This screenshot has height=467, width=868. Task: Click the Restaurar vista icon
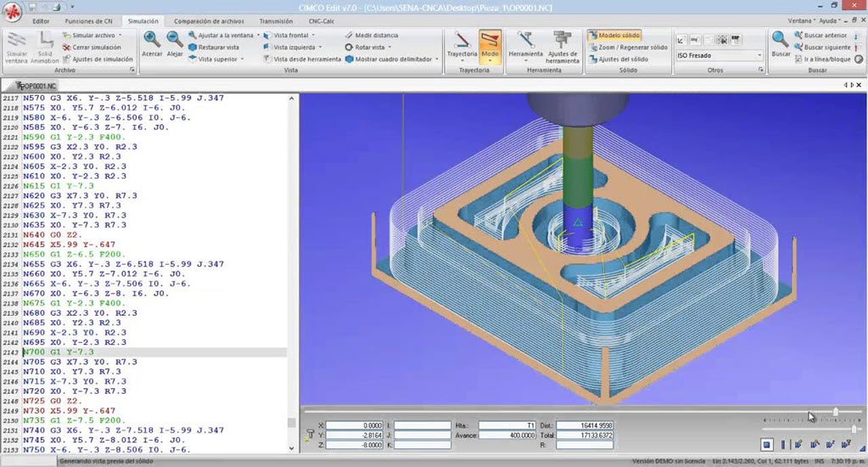pos(214,48)
